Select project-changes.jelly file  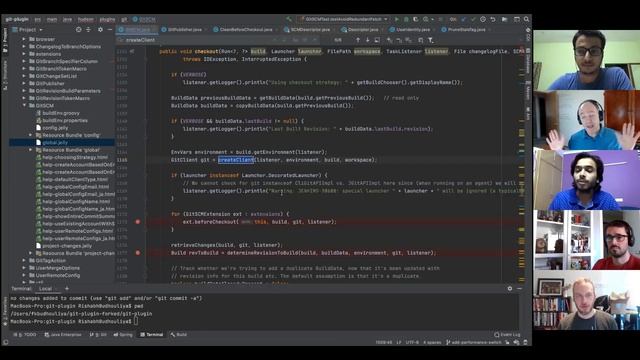click(67, 246)
